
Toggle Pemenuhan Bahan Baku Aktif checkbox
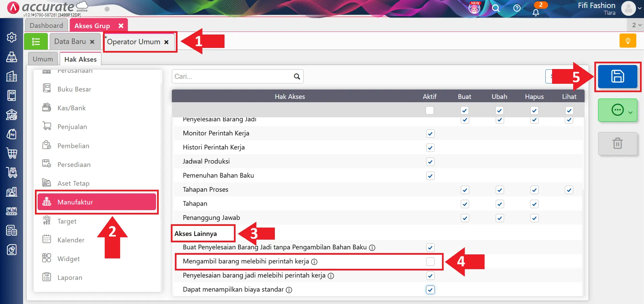pyautogui.click(x=430, y=176)
